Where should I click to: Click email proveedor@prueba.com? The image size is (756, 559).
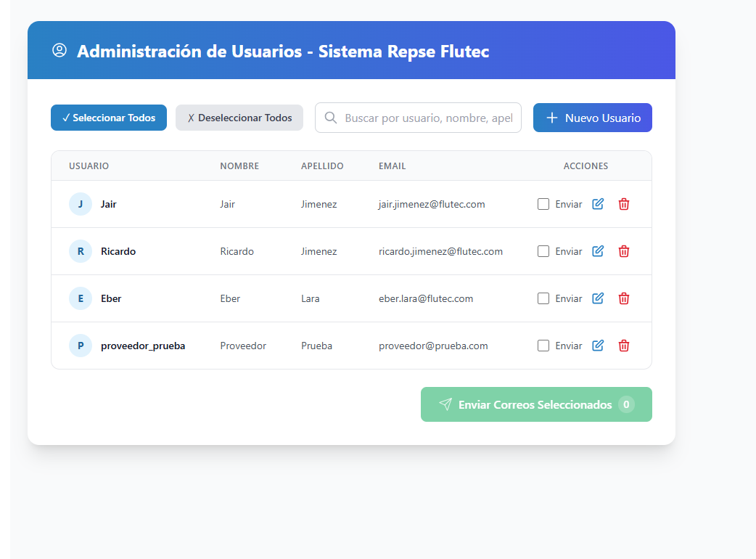click(433, 346)
